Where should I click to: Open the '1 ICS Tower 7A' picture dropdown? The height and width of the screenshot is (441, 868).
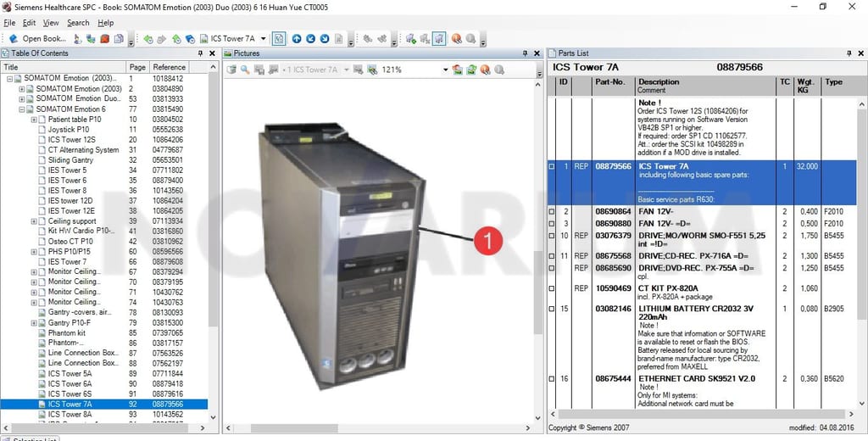click(x=347, y=70)
